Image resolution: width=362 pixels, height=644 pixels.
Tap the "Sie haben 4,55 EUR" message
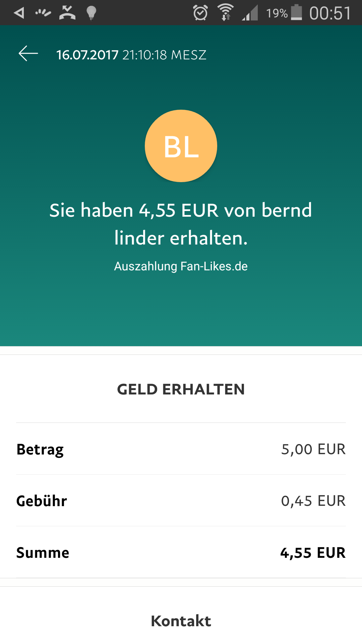[181, 224]
